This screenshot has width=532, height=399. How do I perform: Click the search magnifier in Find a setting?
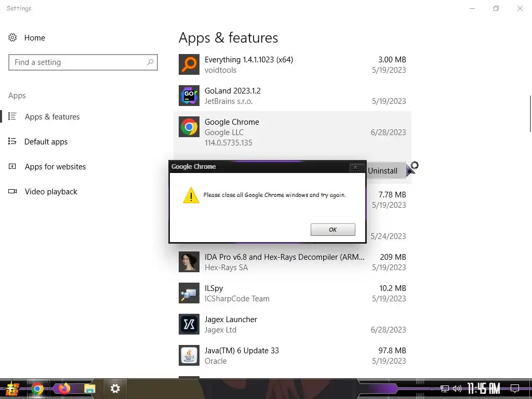(150, 62)
